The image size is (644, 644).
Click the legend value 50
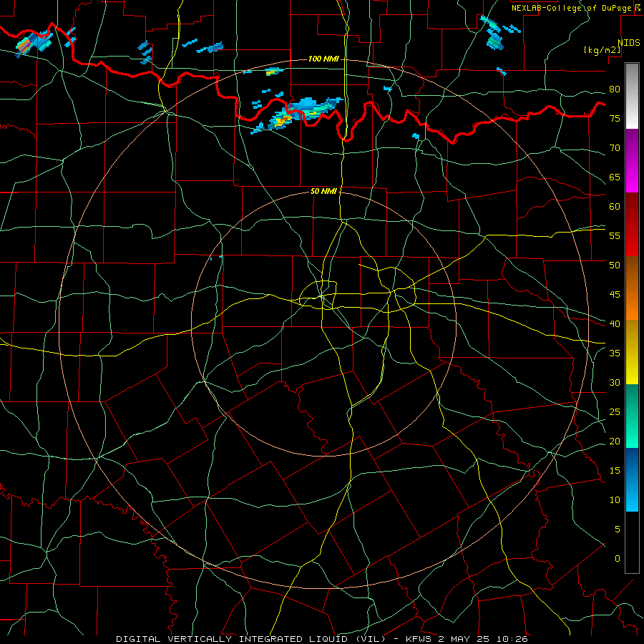(x=615, y=265)
